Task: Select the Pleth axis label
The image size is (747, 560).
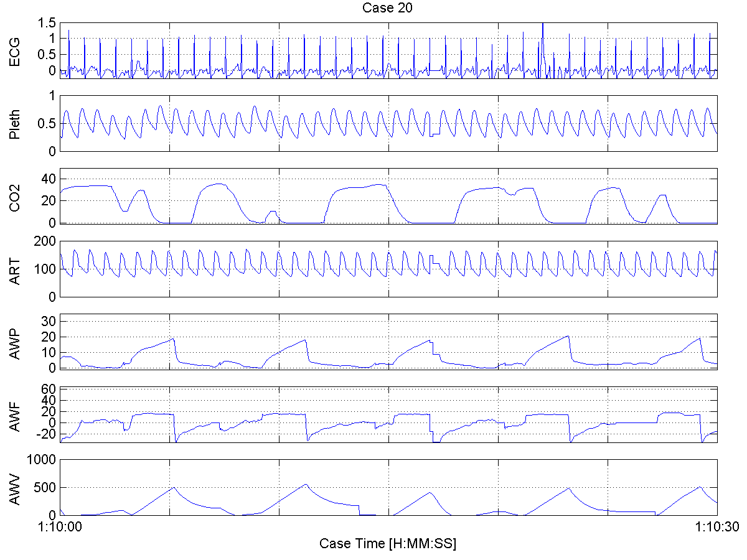Action: 14,123
